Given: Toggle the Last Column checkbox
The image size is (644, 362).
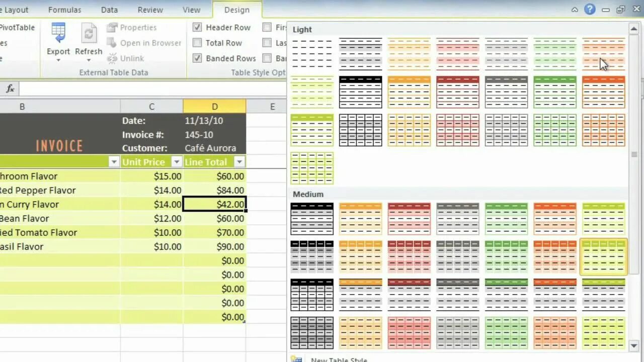Looking at the screenshot, I should (267, 43).
